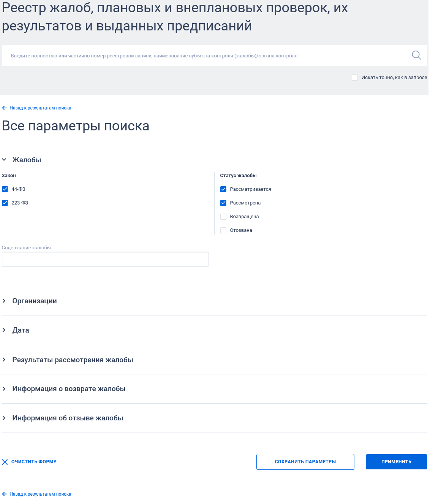
Task: Open bottom Назад к результатам поиска link
Action: pos(40,494)
